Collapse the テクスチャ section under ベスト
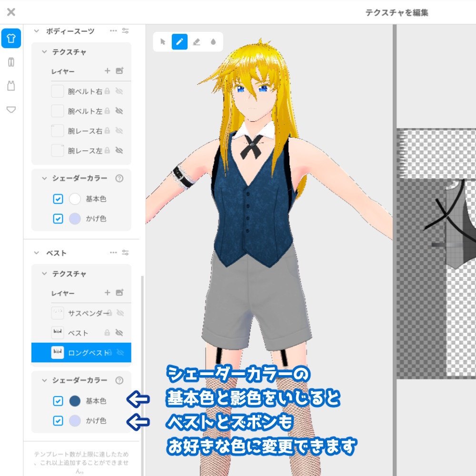The width and height of the screenshot is (476, 476). (x=45, y=274)
